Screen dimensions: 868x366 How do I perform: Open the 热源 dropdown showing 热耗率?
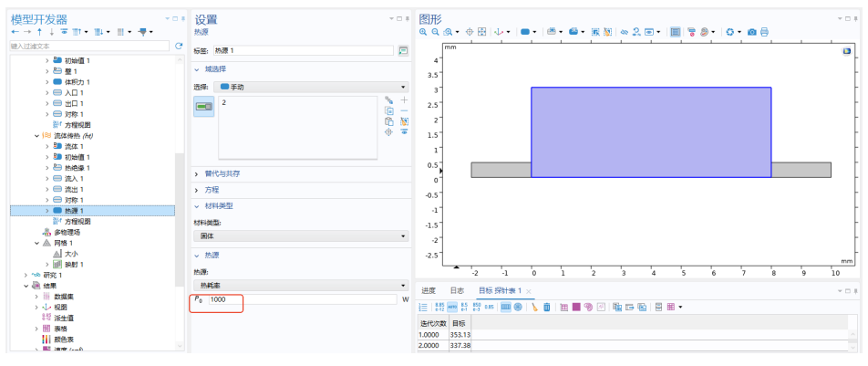tap(301, 285)
